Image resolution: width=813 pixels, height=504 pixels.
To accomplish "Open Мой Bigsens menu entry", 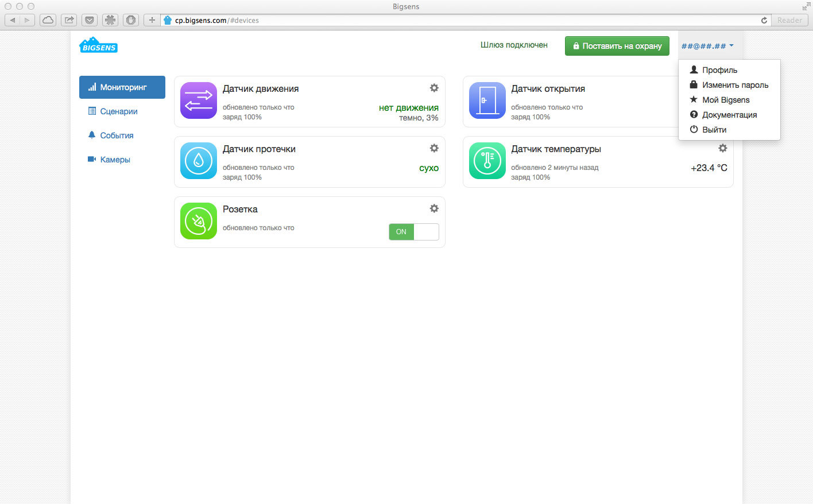I will pyautogui.click(x=729, y=100).
